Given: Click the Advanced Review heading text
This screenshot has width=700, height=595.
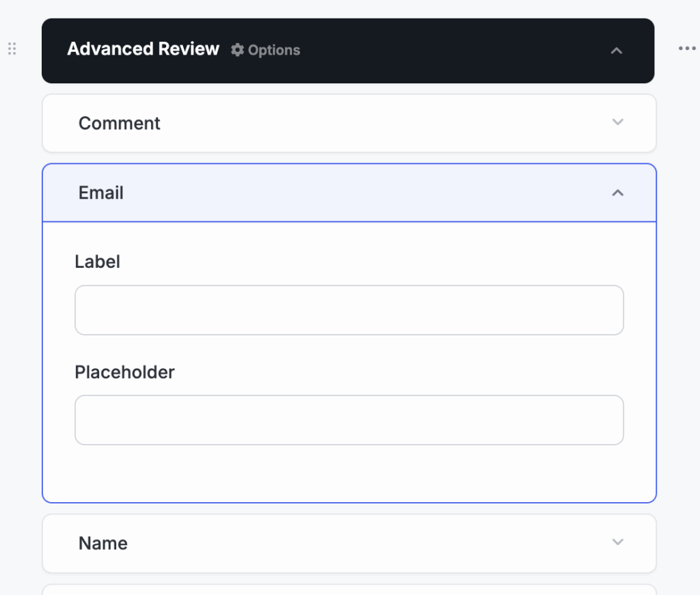Looking at the screenshot, I should tap(143, 49).
